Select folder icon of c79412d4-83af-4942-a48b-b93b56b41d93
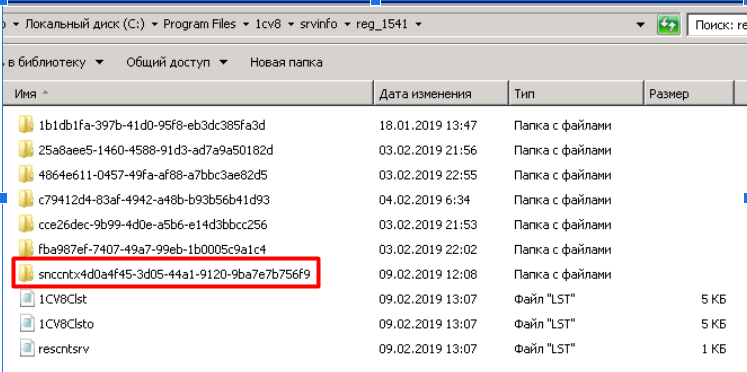This screenshot has height=372, width=747. click(x=26, y=200)
